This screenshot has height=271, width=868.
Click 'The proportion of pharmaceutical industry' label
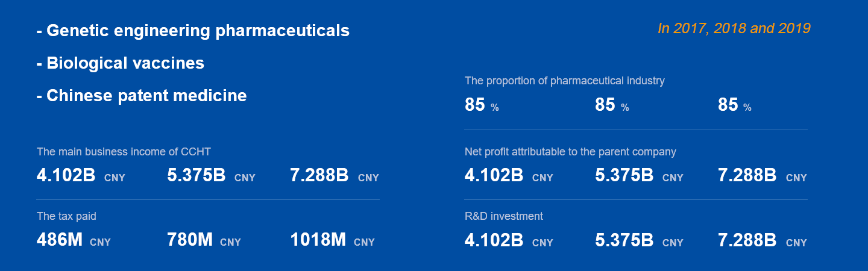point(564,81)
